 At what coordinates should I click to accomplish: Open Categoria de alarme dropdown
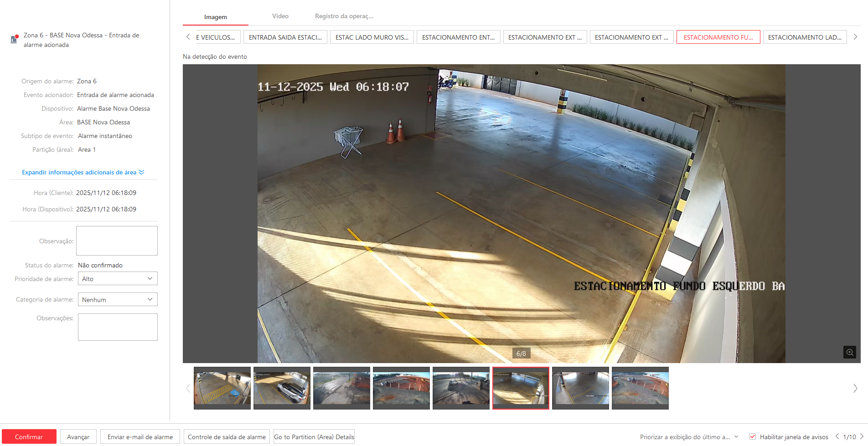(x=118, y=300)
